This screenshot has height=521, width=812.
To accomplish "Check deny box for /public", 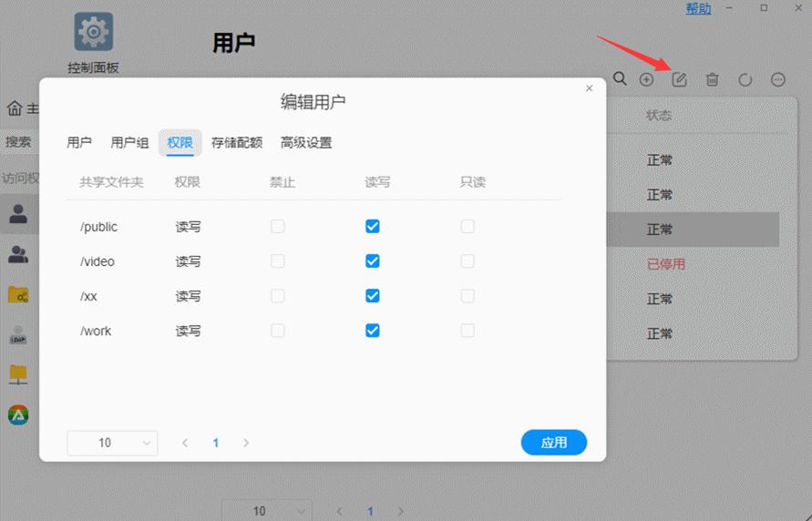I will click(278, 226).
